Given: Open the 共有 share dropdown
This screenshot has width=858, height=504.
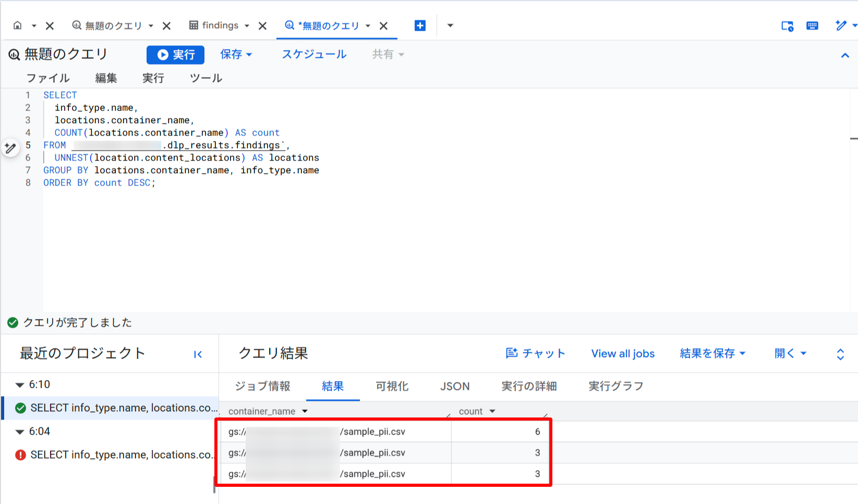Looking at the screenshot, I should (x=388, y=54).
